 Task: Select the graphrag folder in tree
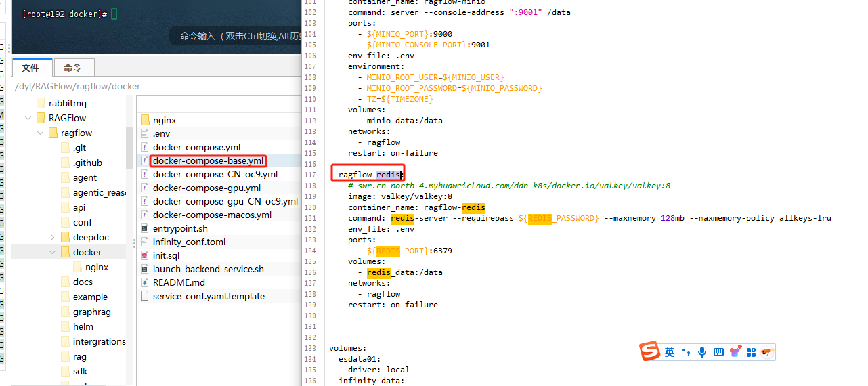91,312
